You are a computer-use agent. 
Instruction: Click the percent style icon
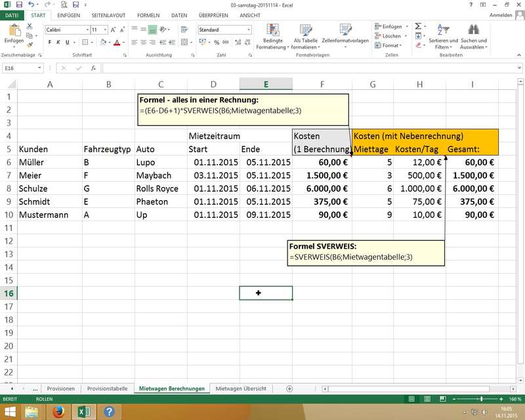215,43
